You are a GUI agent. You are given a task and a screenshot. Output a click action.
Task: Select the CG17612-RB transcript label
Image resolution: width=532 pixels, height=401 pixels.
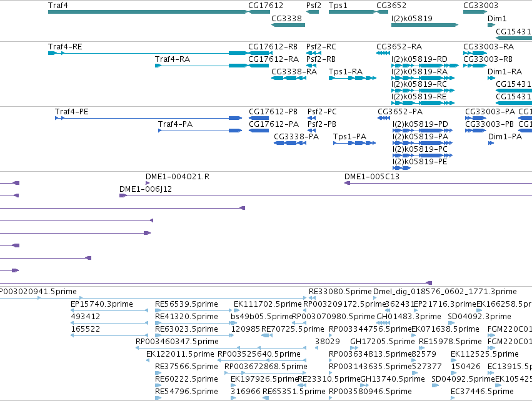[x=273, y=47]
